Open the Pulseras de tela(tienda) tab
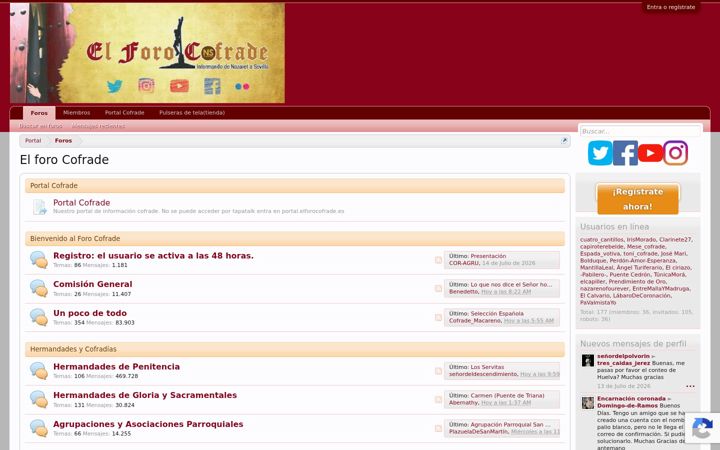Image resolution: width=720 pixels, height=450 pixels. (192, 113)
